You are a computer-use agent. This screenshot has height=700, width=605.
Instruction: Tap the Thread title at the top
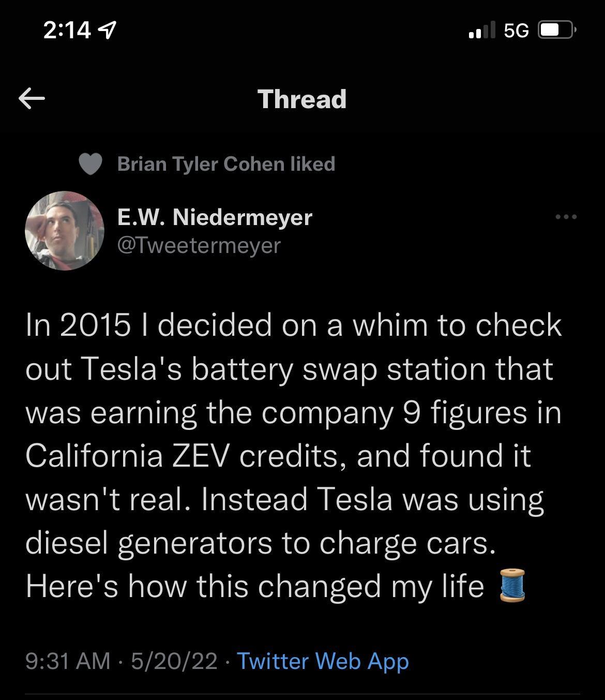[x=302, y=99]
